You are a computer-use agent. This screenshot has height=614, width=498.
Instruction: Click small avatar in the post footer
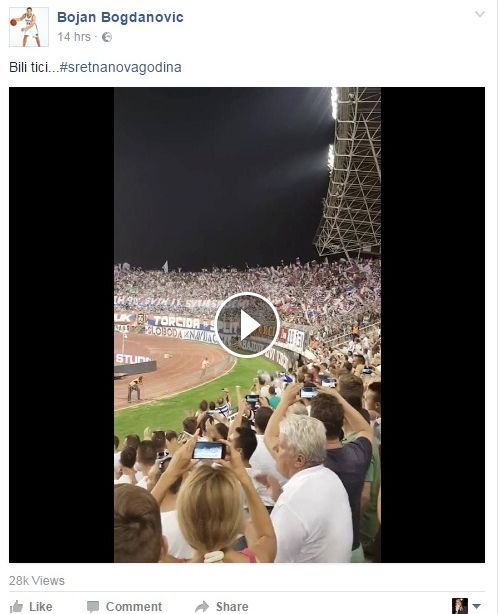pyautogui.click(x=460, y=606)
